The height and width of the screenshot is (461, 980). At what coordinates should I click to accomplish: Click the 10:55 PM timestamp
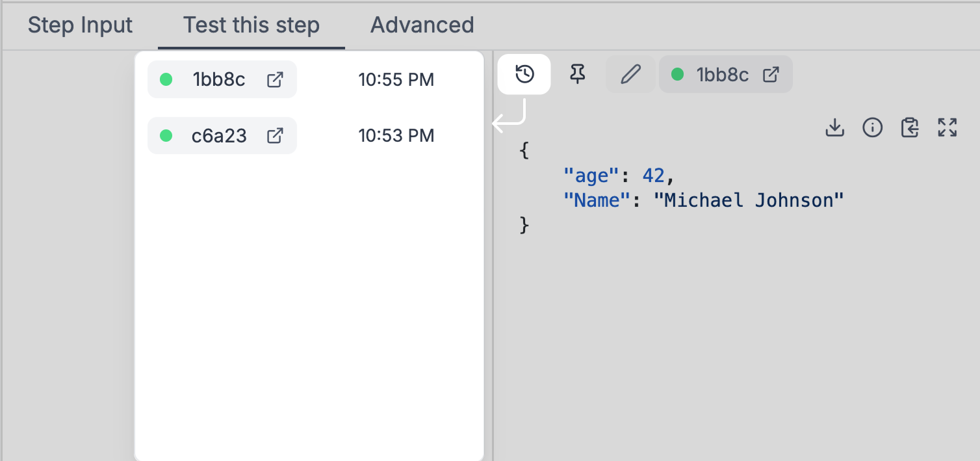pos(396,79)
